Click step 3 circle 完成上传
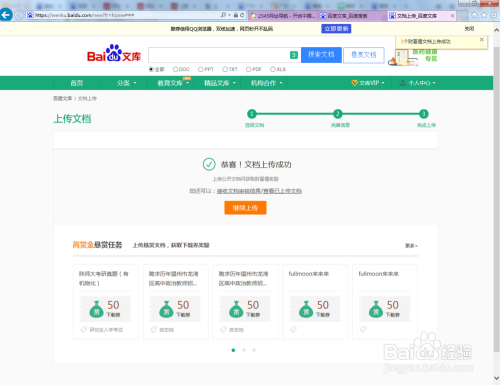 [x=424, y=114]
